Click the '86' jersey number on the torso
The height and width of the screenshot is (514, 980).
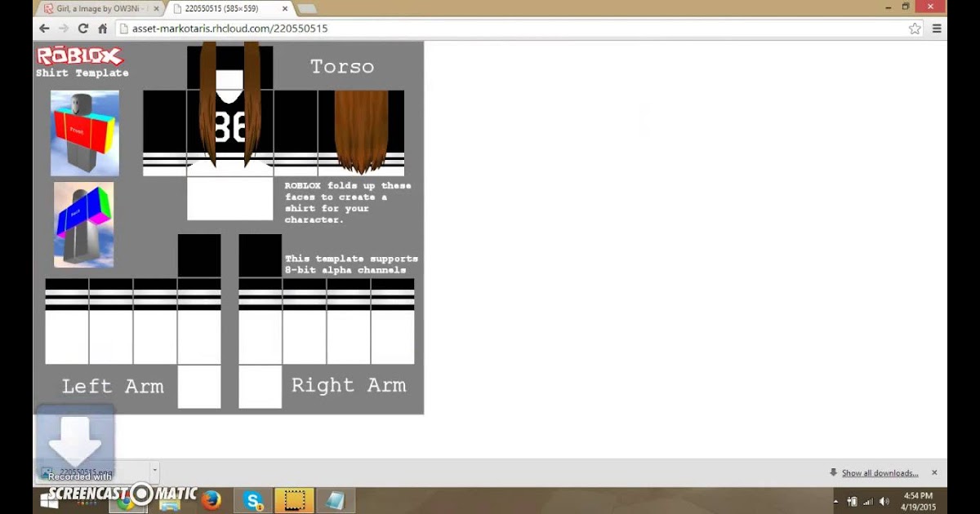pos(230,127)
